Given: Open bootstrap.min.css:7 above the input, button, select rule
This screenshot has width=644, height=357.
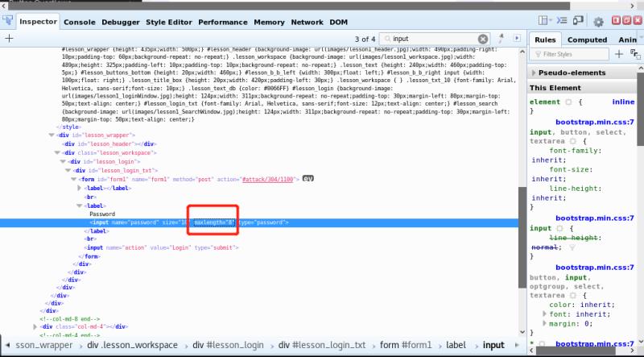Looking at the screenshot, I should (x=595, y=122).
